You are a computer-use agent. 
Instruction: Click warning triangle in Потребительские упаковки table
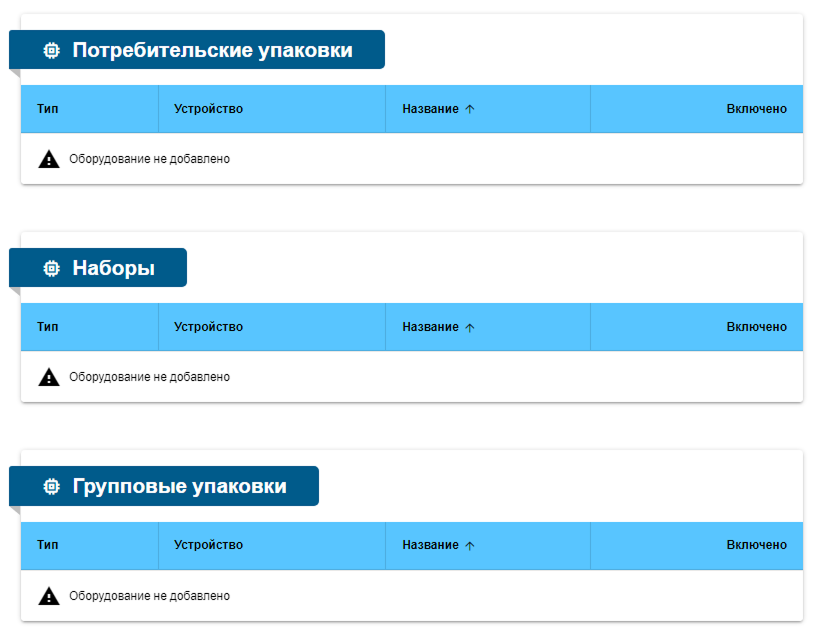point(49,159)
